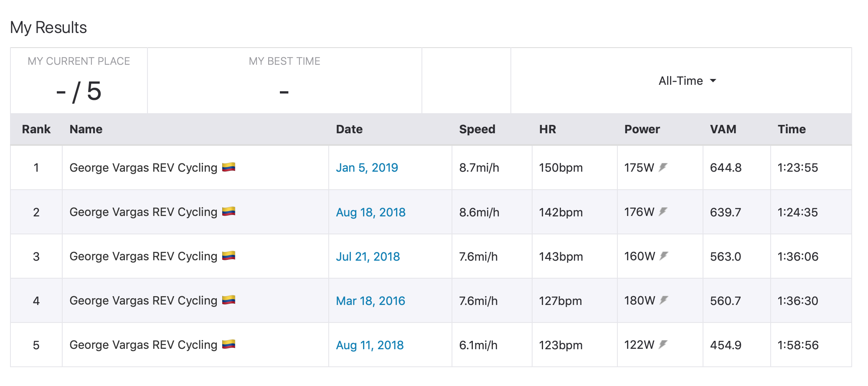The height and width of the screenshot is (386, 868).
Task: Click the Colombian flag beside rank 3's name
Action: 229,255
